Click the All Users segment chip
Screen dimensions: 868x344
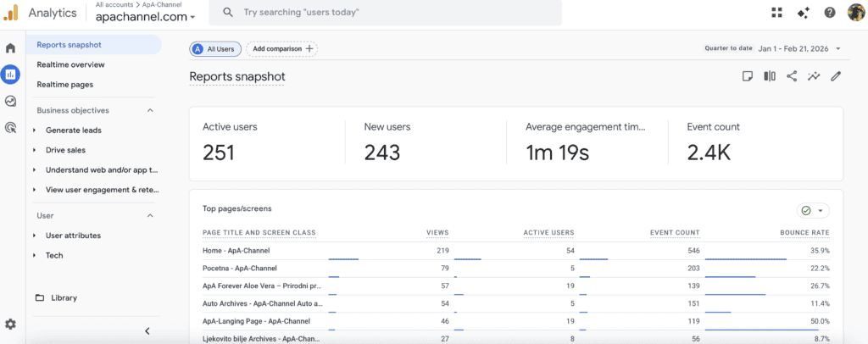pyautogui.click(x=215, y=48)
